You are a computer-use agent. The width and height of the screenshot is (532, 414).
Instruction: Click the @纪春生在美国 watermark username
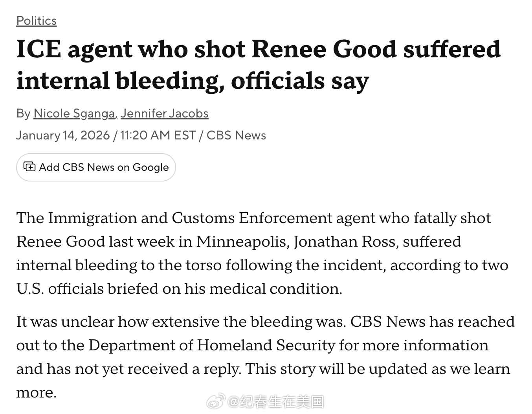tap(276, 402)
